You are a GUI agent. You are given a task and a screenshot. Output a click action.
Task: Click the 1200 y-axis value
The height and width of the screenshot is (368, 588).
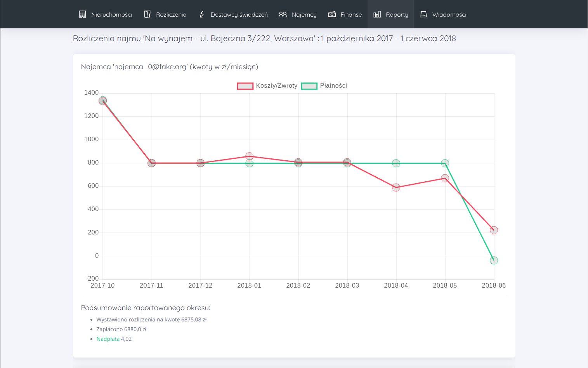point(92,116)
